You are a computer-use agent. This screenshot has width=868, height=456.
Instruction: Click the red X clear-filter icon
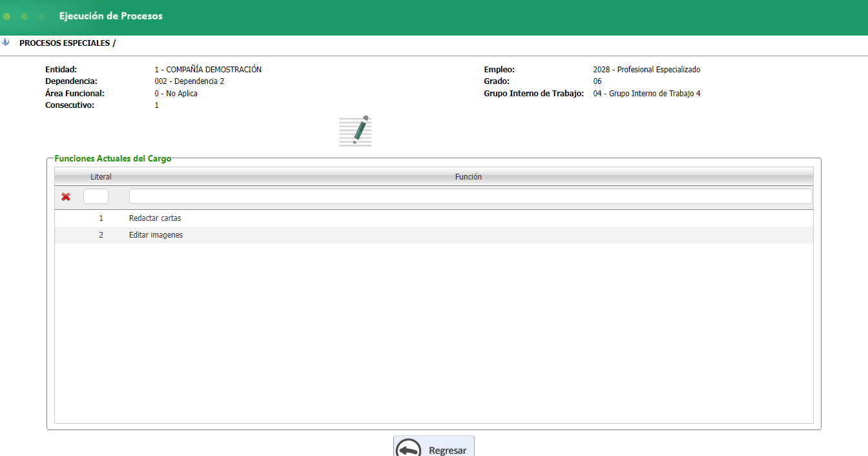(66, 197)
